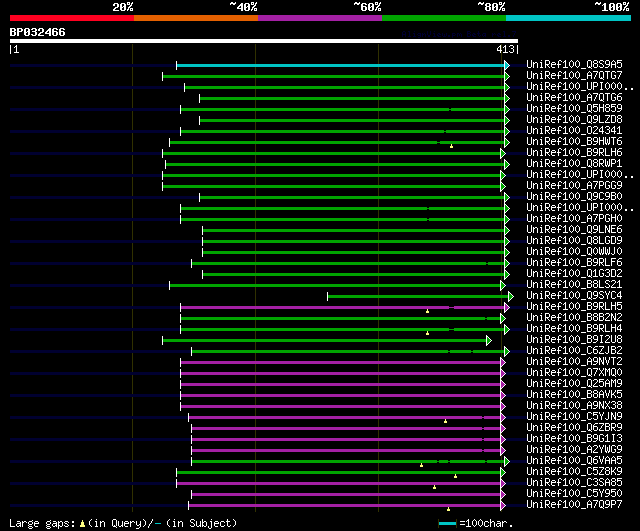Select the UniRef100_Q6ZBR9 label
The image size is (640, 531).
[x=574, y=428]
